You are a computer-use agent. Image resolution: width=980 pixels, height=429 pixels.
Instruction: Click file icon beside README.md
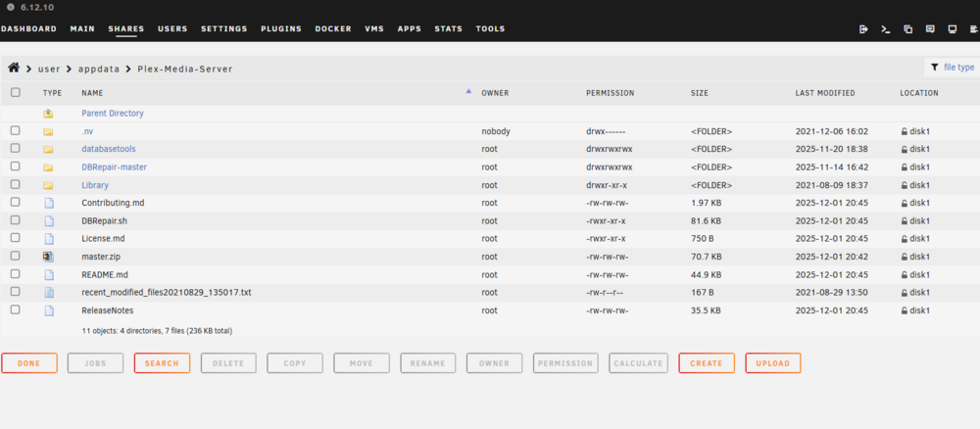pyautogui.click(x=49, y=275)
